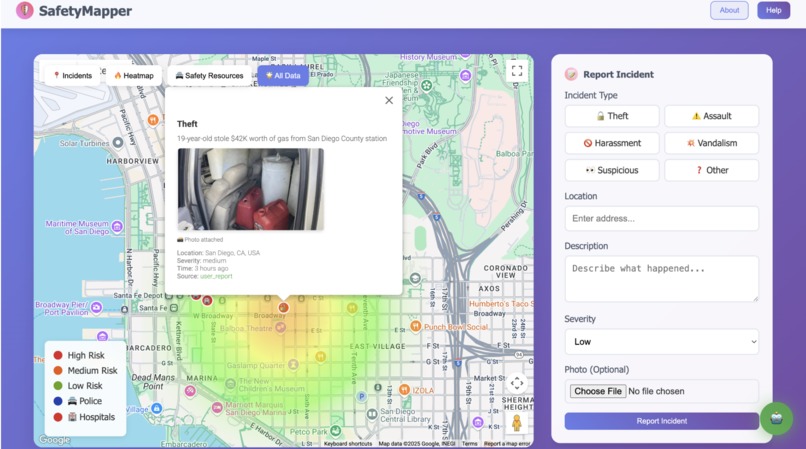This screenshot has height=449, width=806.
Task: Click the Solar Turbines map marker
Action: pyautogui.click(x=118, y=142)
